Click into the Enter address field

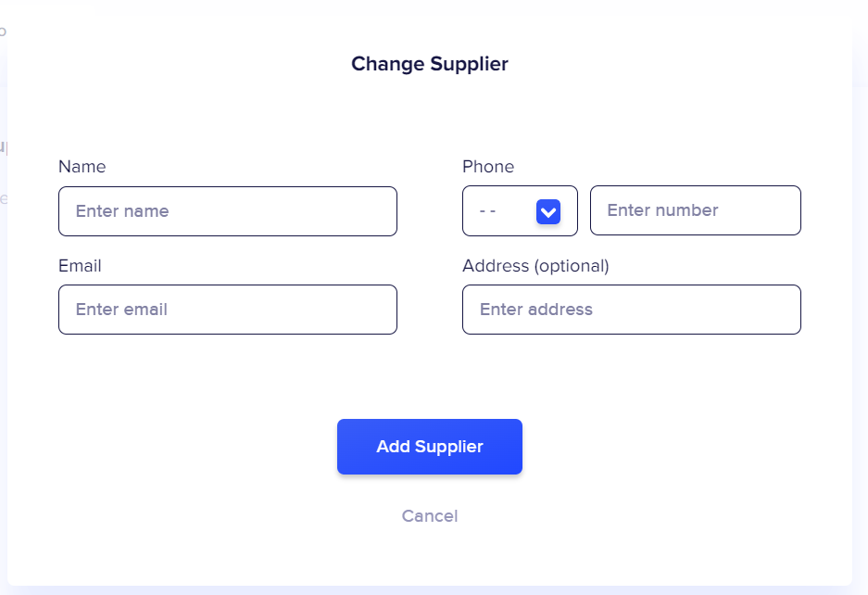click(631, 310)
